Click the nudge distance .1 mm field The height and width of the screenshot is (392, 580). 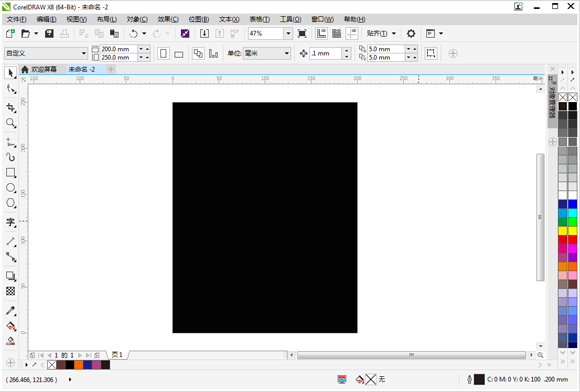click(326, 54)
